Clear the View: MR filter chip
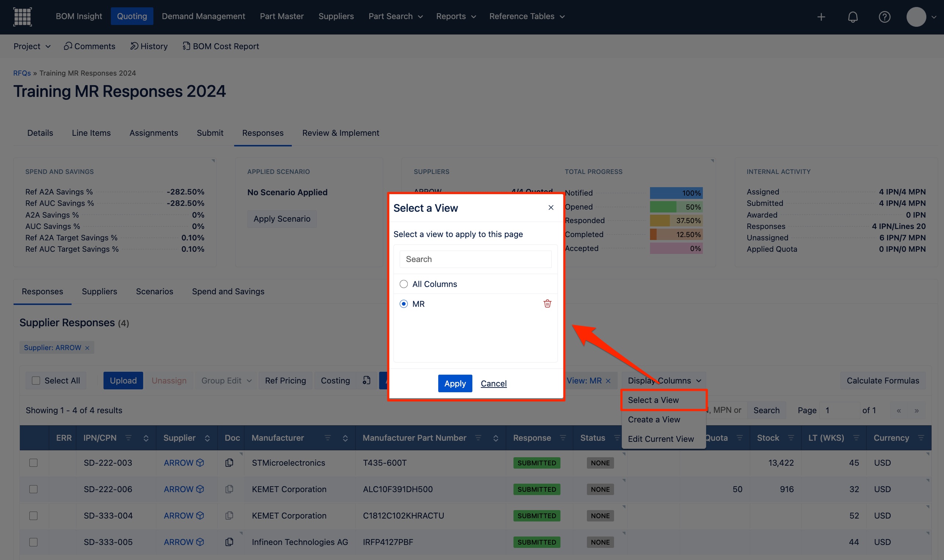Viewport: 944px width, 560px height. point(608,381)
